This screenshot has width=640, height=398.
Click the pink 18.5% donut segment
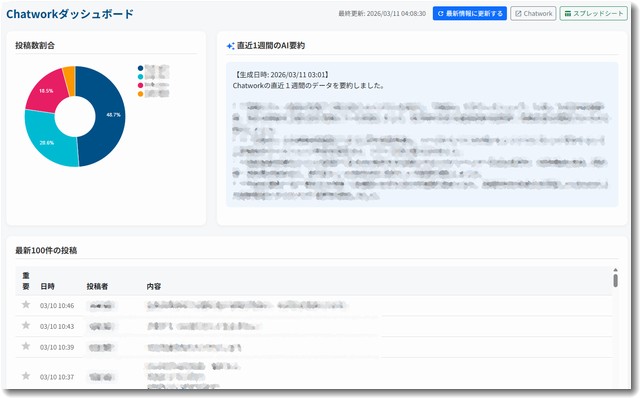pos(46,91)
